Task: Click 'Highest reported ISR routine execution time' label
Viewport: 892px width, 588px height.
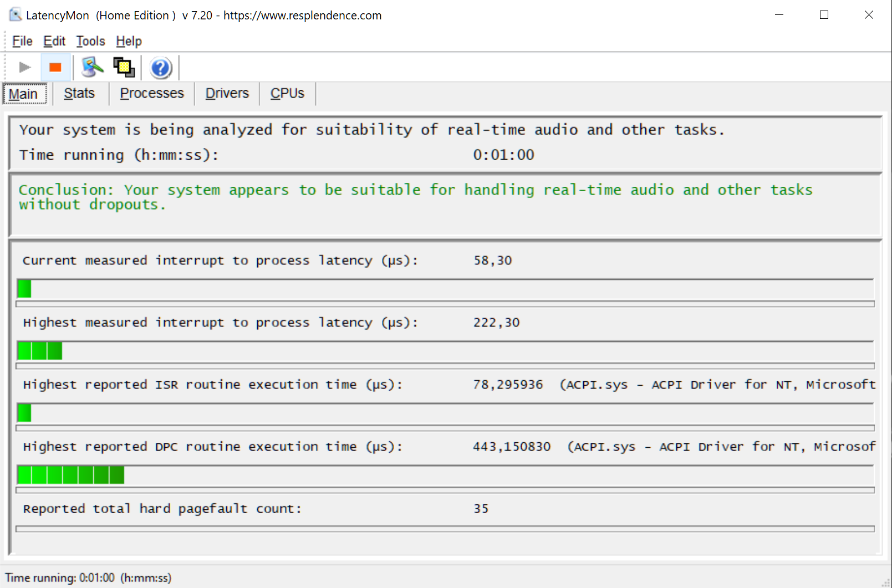Action: pyautogui.click(x=212, y=385)
